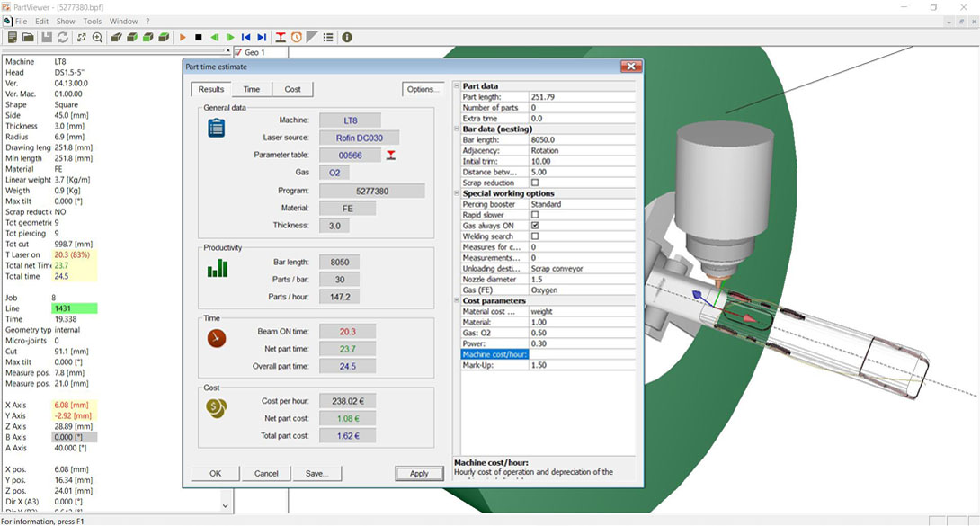Select the zoom magnifier tool

coord(97,37)
